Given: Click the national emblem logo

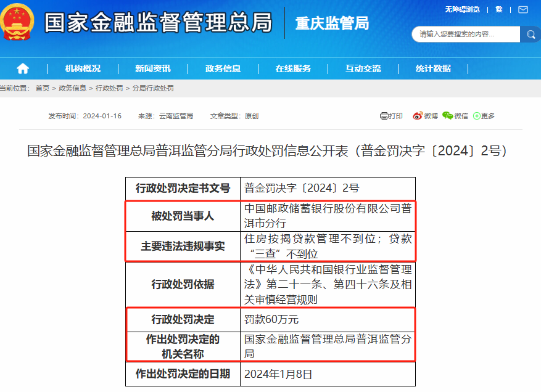Looking at the screenshot, I should pos(17,22).
